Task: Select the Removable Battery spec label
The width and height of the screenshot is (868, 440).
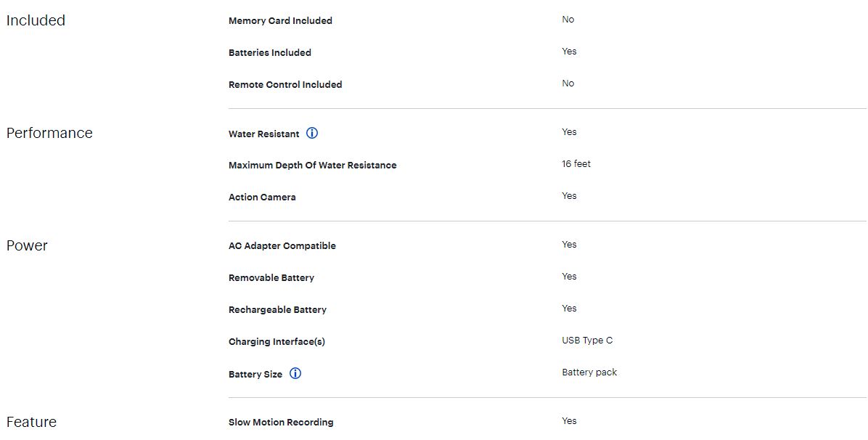Action: (x=271, y=278)
